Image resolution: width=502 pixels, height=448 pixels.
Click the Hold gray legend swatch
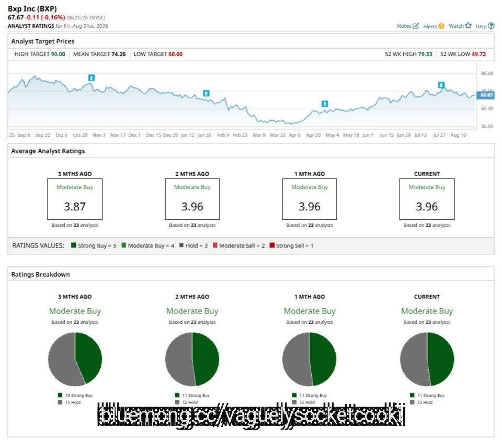pos(181,245)
